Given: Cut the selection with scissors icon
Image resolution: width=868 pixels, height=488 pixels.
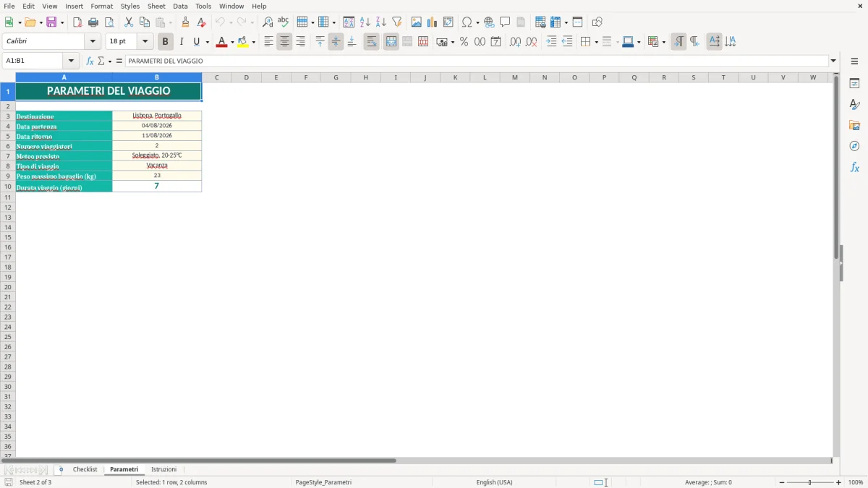Looking at the screenshot, I should click(129, 22).
